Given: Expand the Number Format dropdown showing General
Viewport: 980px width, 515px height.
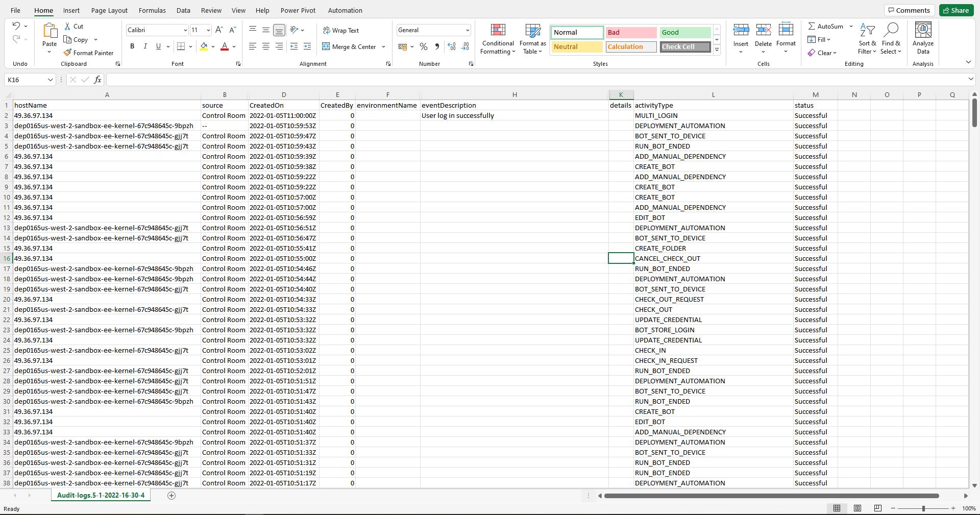Looking at the screenshot, I should (x=467, y=30).
